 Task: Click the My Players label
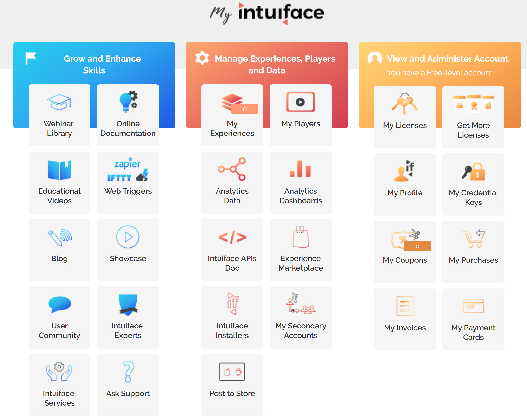tap(300, 124)
